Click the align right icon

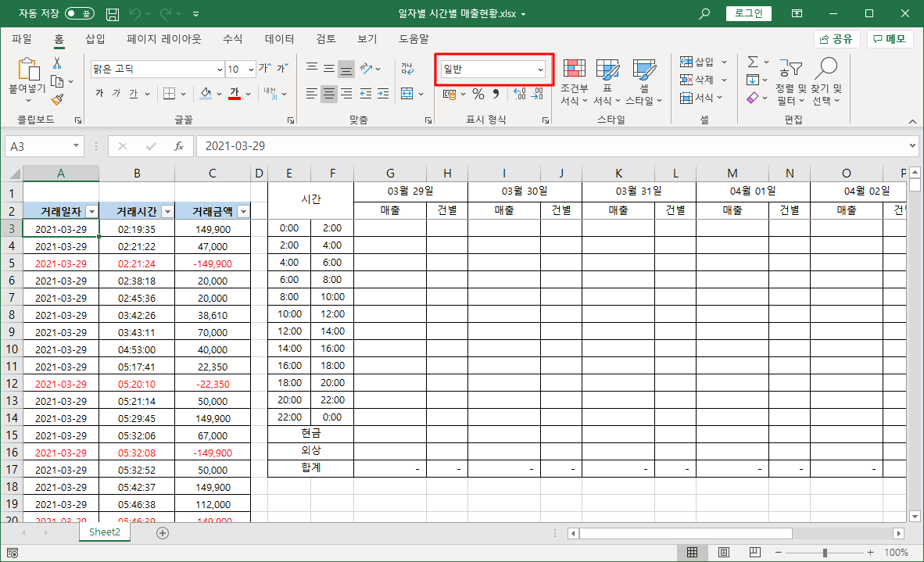[346, 94]
